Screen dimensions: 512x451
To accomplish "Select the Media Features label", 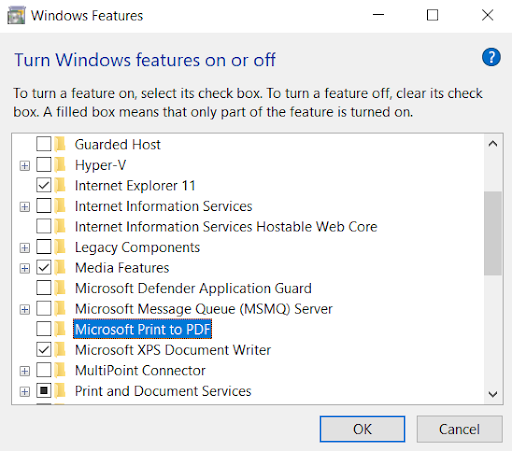I will coord(122,268).
